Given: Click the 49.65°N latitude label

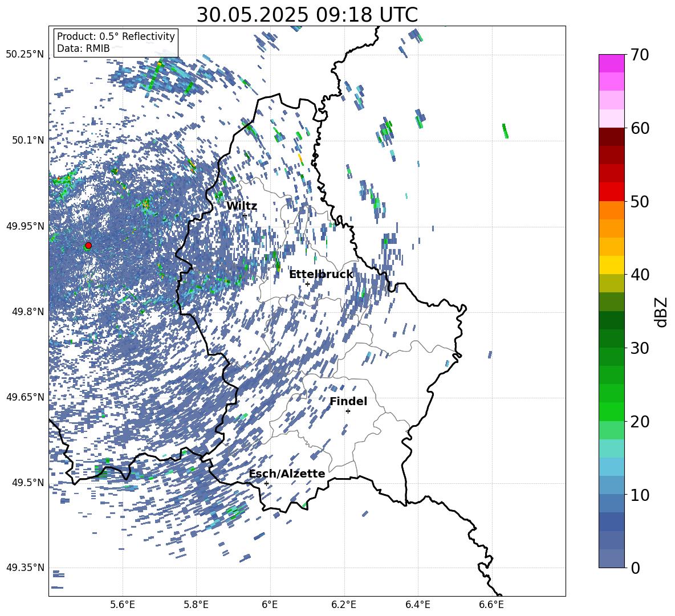Looking at the screenshot, I should point(26,397).
